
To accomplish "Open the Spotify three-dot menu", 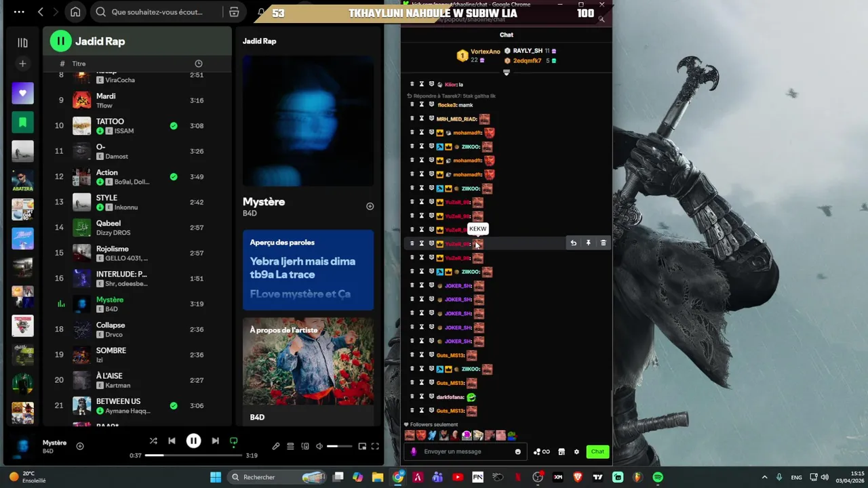I will [x=19, y=12].
